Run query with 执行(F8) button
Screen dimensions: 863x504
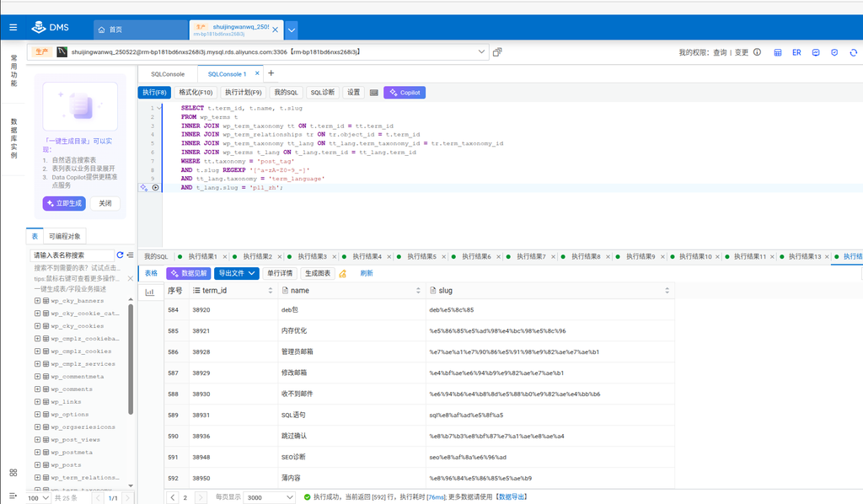click(154, 93)
